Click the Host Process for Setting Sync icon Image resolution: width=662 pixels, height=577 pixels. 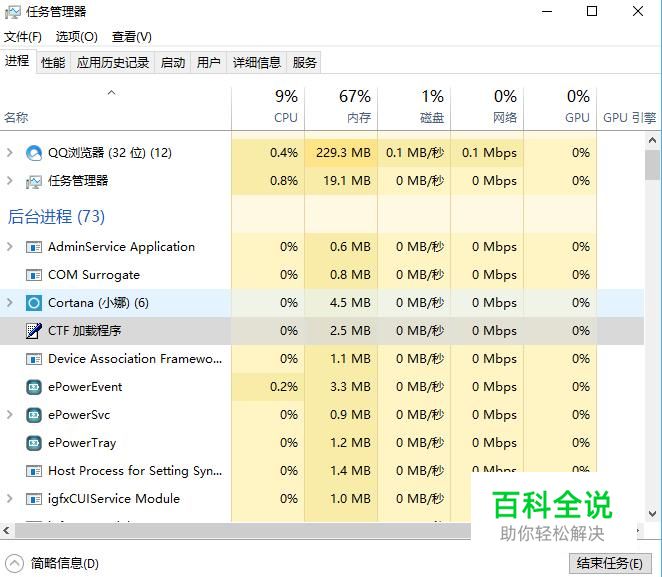34,471
